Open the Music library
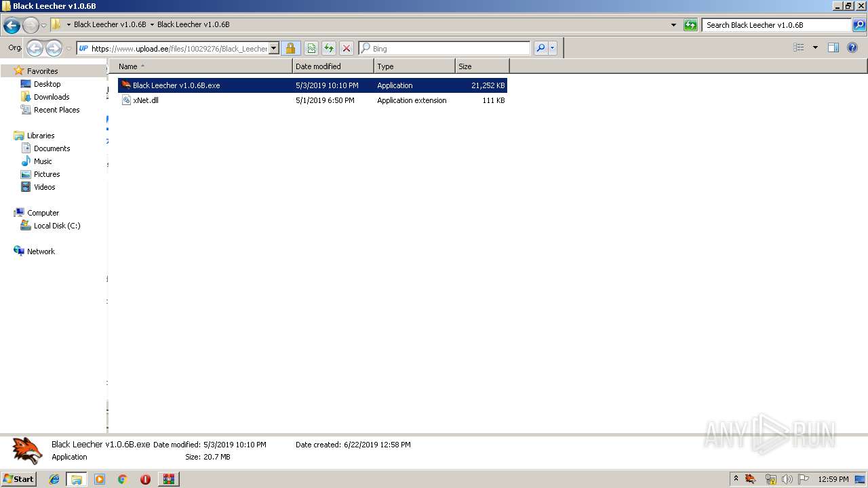This screenshot has width=868, height=488. 43,161
